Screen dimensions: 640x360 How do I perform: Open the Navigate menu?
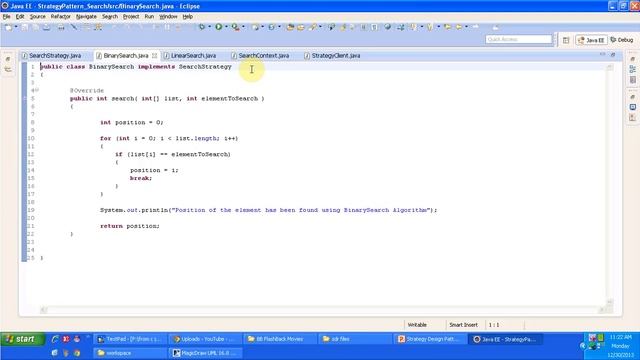86,17
